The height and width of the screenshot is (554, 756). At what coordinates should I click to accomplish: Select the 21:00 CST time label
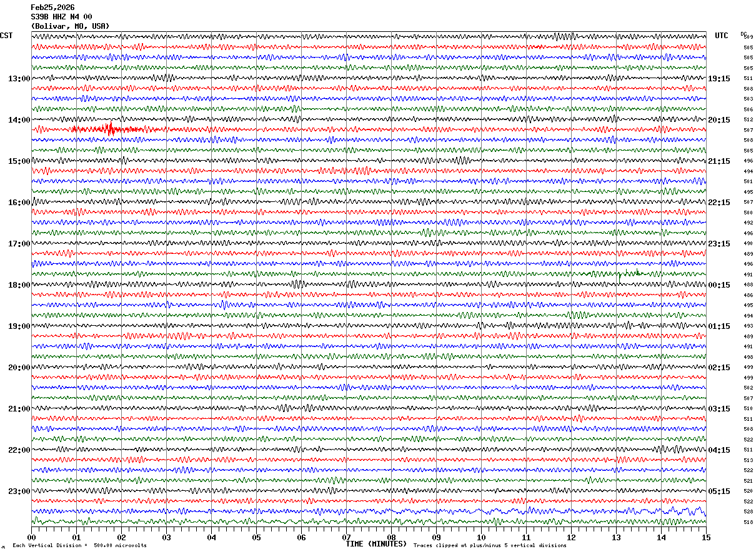point(19,409)
